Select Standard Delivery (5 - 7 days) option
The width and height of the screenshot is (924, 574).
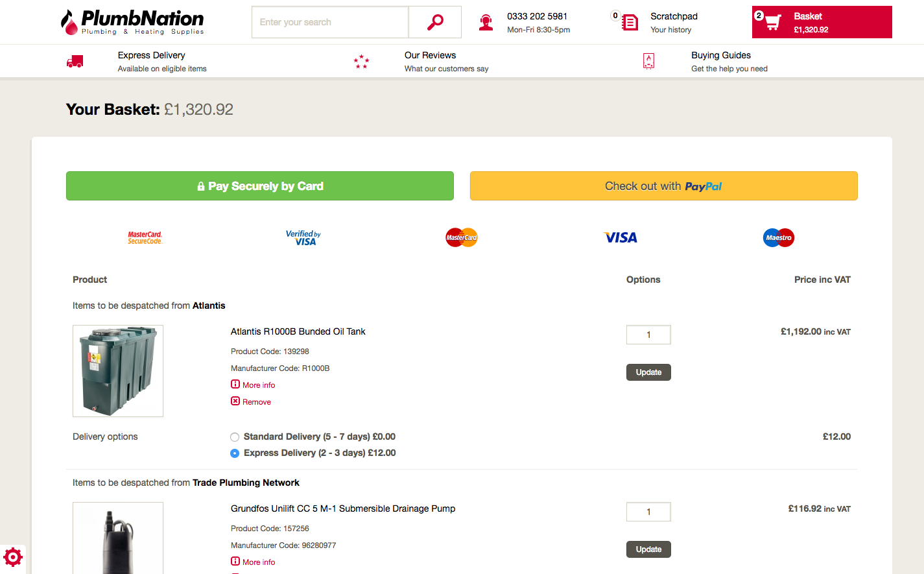coord(235,437)
